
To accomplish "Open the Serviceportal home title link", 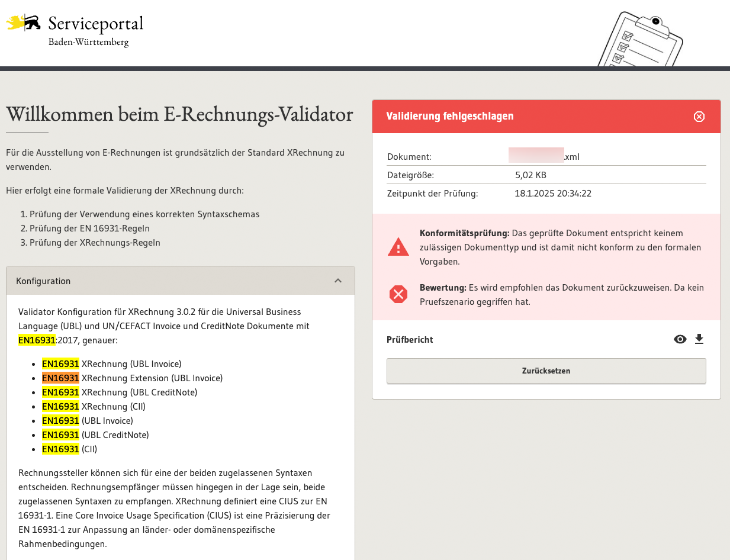I will (95, 24).
